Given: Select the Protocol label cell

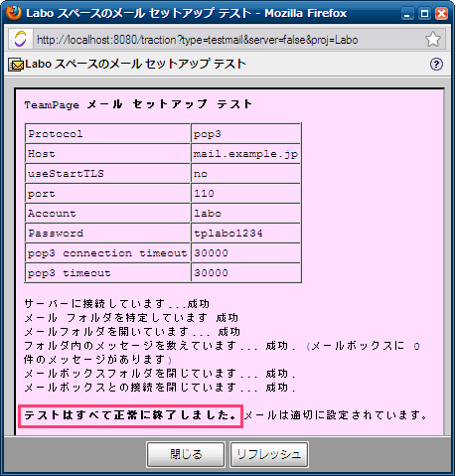Looking at the screenshot, I should pyautogui.click(x=107, y=134).
